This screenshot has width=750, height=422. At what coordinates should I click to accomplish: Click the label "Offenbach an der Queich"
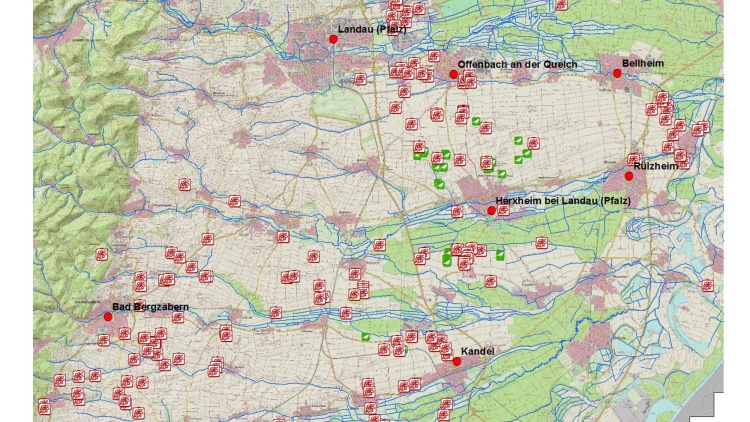tap(517, 64)
